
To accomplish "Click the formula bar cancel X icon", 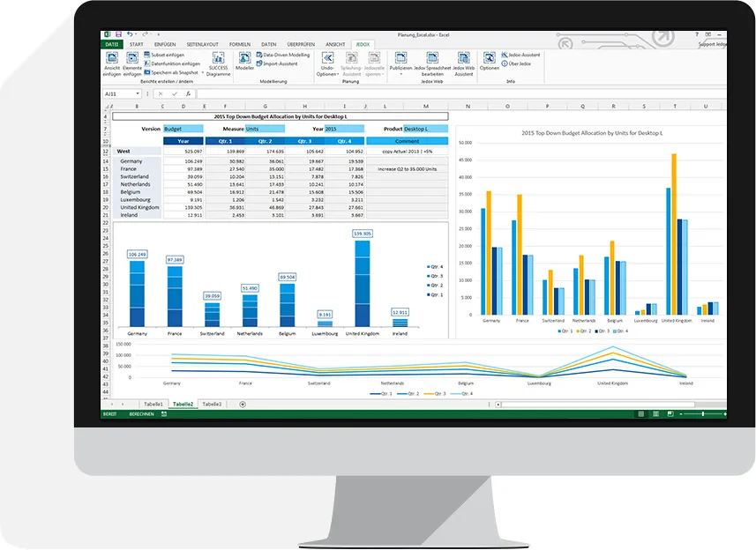I will (x=161, y=94).
